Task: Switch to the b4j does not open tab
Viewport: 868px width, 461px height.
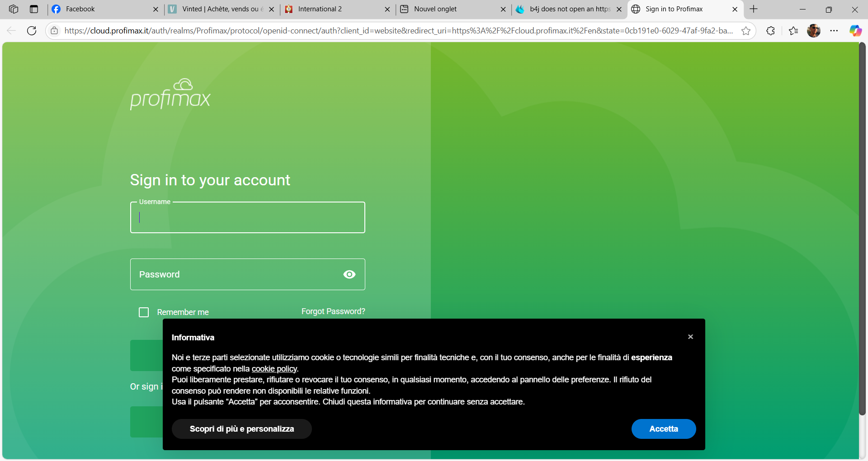Action: (568, 9)
